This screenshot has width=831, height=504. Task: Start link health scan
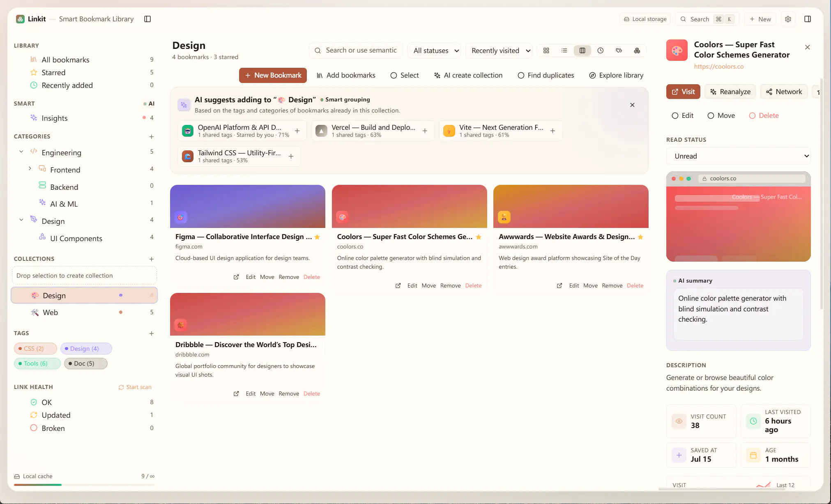(x=135, y=387)
